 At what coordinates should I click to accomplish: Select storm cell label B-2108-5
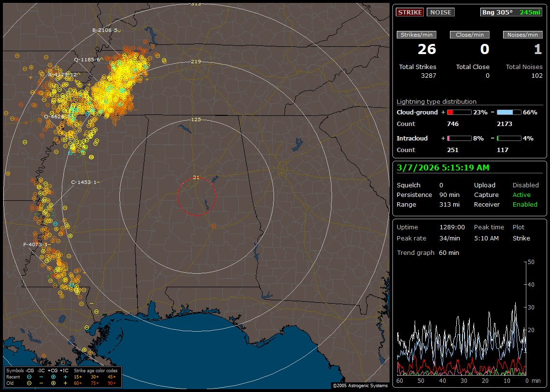pyautogui.click(x=105, y=30)
